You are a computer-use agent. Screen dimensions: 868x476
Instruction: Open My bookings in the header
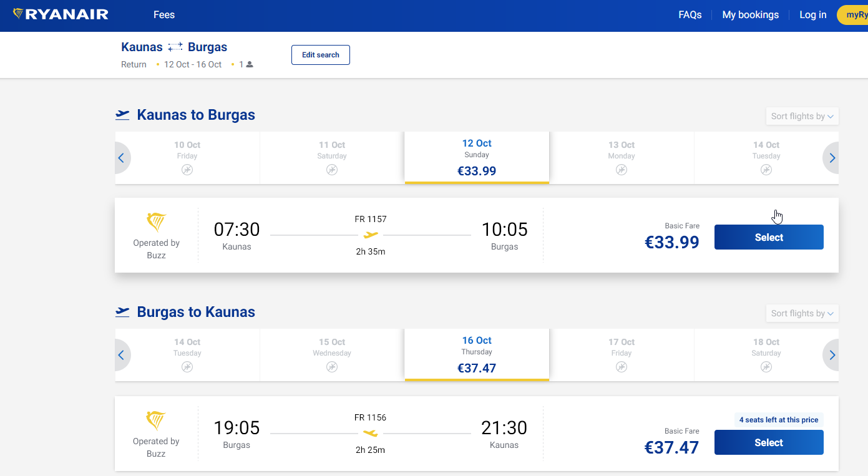click(x=751, y=15)
